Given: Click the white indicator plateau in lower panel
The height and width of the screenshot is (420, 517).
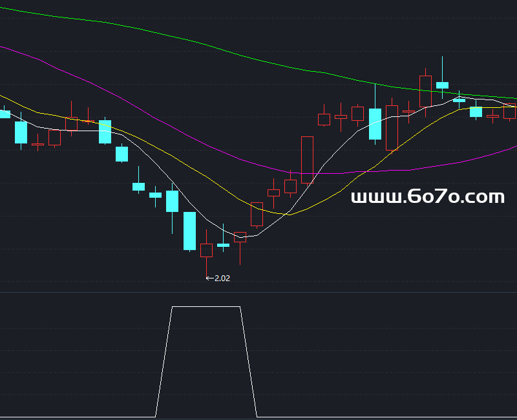Looking at the screenshot, I should 206,307.
